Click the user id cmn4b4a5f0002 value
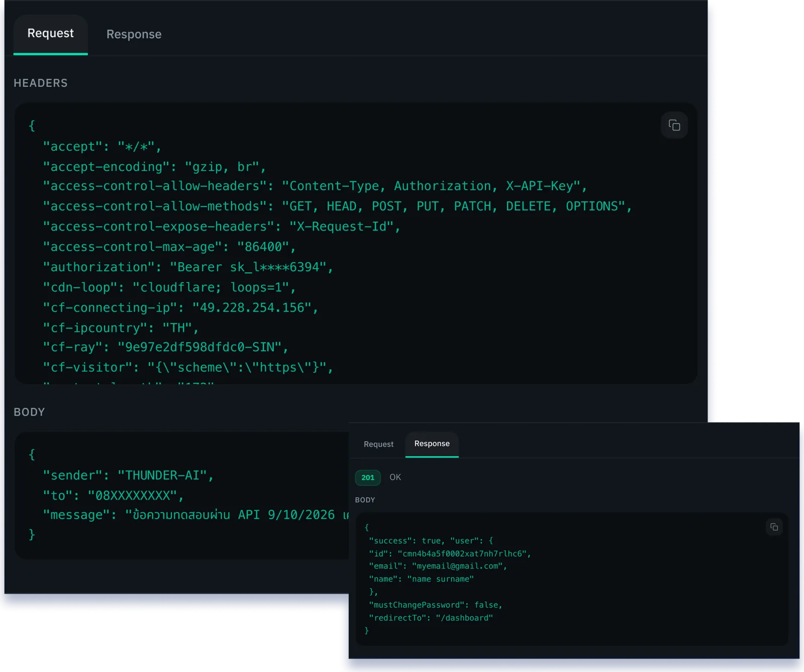 coord(462,553)
